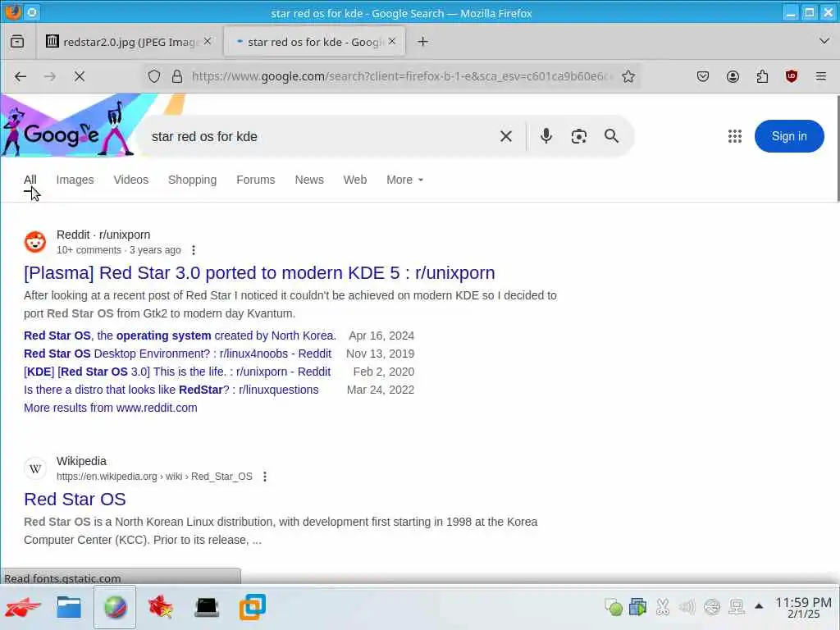
Task: Switch to Images results
Action: click(75, 180)
